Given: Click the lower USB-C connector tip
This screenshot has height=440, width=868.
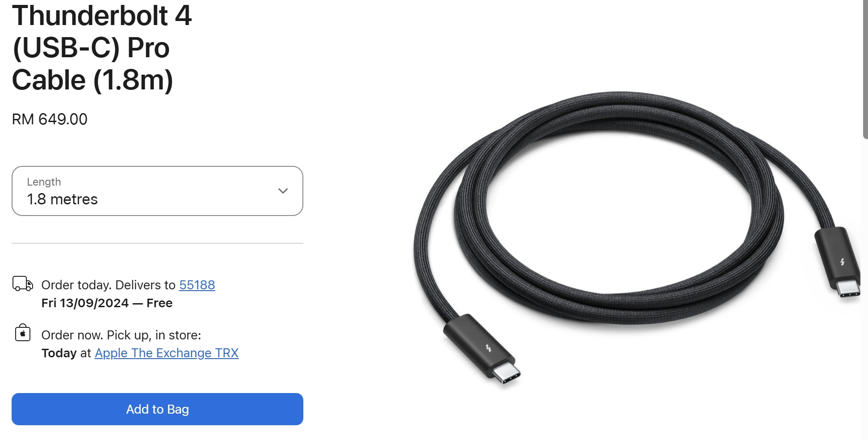Looking at the screenshot, I should coord(507,373).
